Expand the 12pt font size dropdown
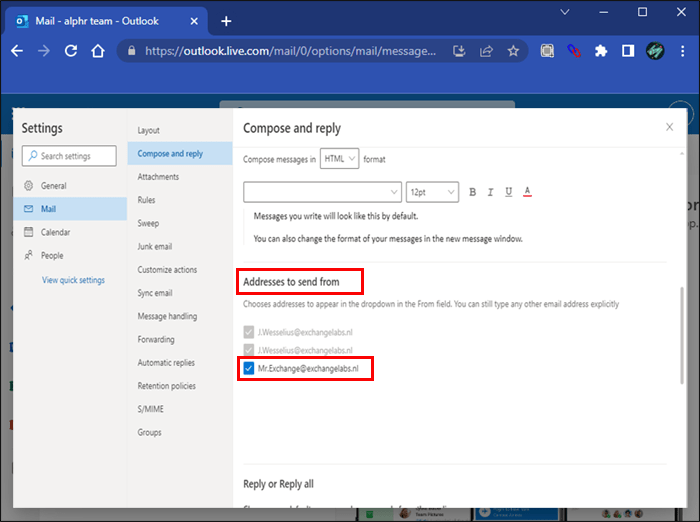This screenshot has width=700, height=522. tap(432, 192)
